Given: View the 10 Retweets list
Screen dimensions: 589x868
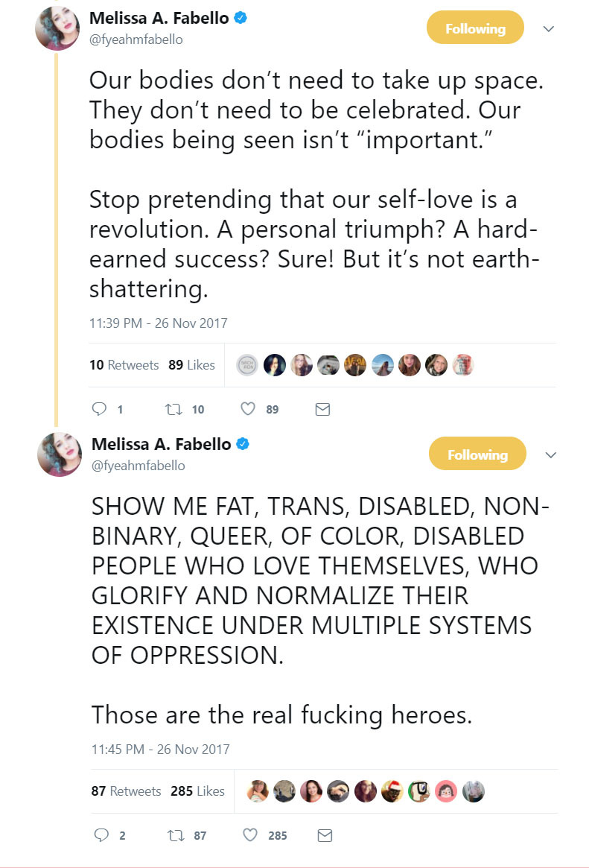Looking at the screenshot, I should [x=124, y=365].
